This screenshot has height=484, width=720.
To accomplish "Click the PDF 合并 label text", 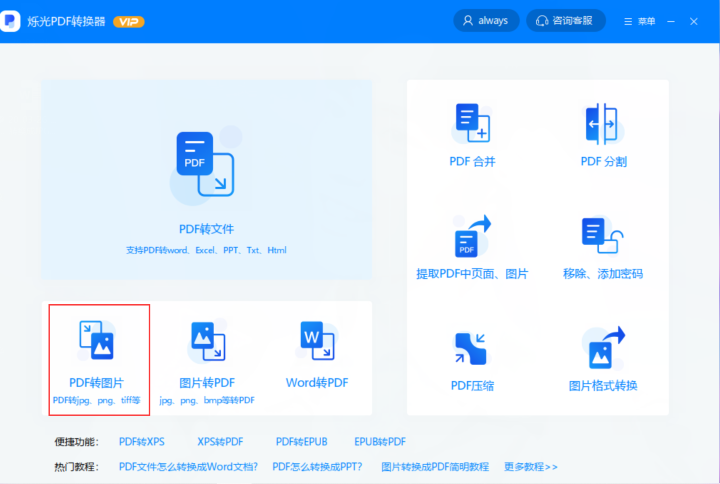I will pos(472,162).
